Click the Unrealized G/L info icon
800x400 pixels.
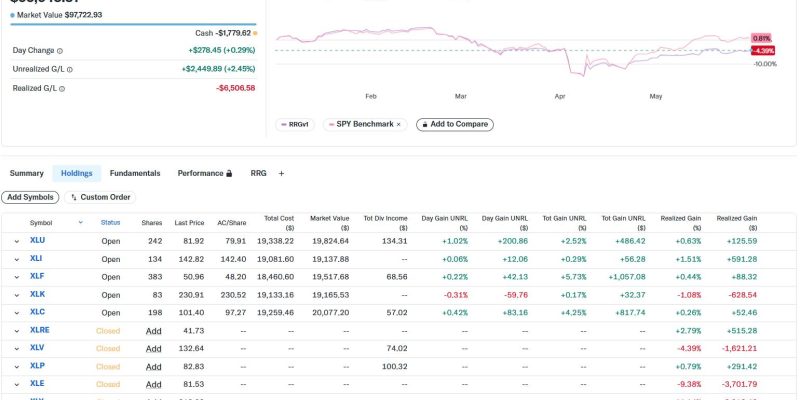(70, 69)
